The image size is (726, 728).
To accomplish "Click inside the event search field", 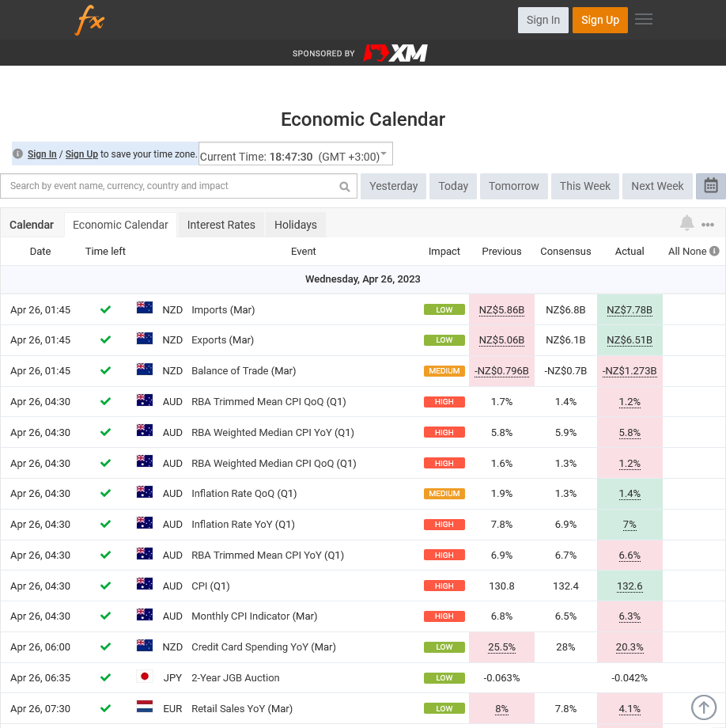I will click(x=174, y=186).
